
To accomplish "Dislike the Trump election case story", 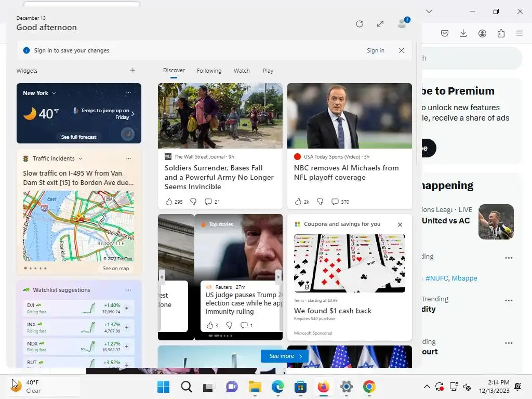I will pos(229,325).
